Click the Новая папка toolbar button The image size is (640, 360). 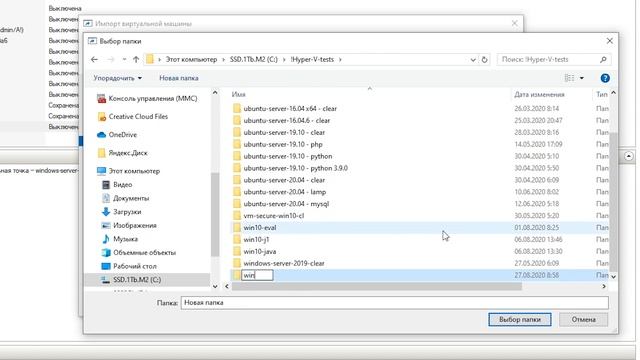click(179, 78)
